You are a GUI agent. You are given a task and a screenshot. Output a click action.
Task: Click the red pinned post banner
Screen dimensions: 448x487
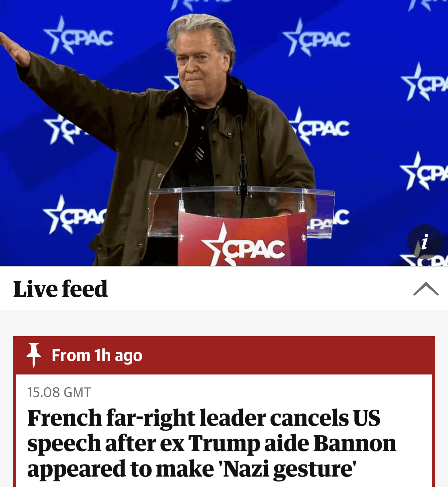pos(224,356)
